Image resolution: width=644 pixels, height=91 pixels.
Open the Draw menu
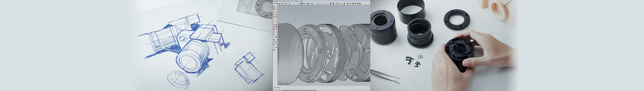(289, 1)
